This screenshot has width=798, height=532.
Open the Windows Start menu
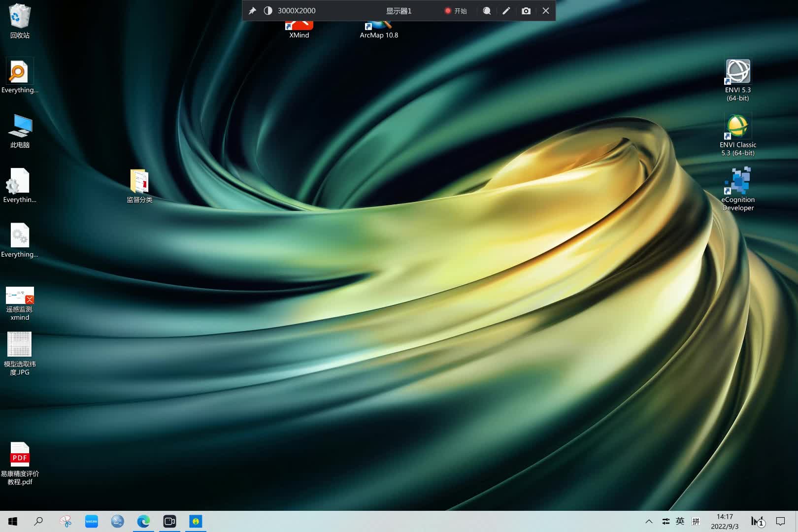click(x=13, y=521)
